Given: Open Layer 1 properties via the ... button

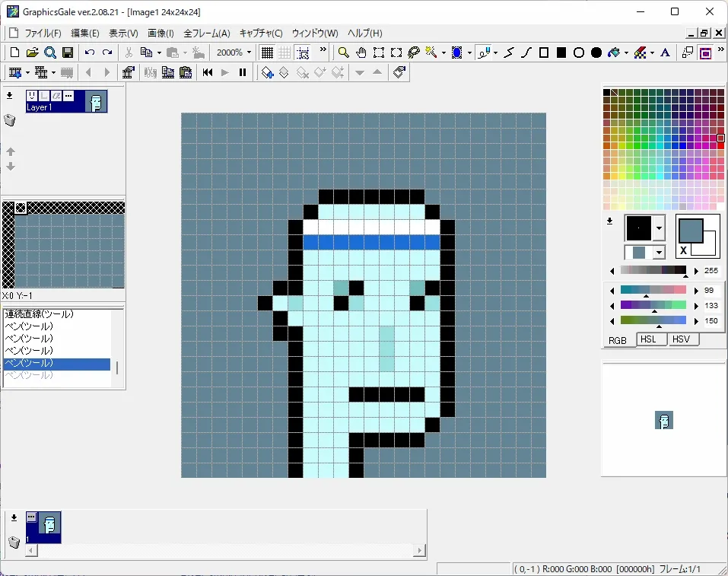Looking at the screenshot, I should (68, 96).
